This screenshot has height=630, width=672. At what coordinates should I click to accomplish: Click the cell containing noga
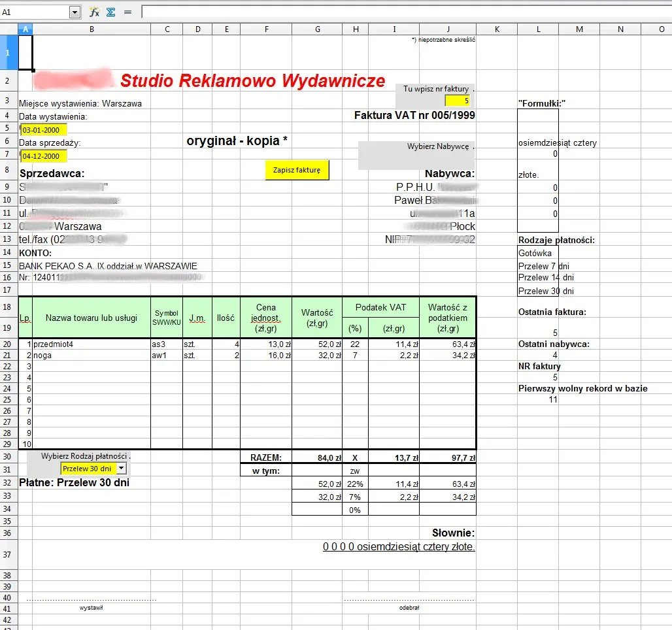coord(91,355)
